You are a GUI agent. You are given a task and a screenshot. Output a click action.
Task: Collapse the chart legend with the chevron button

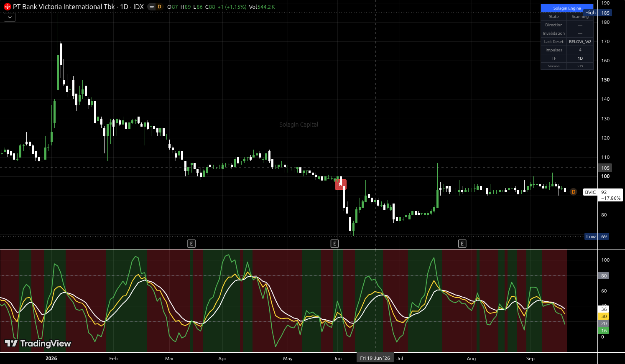10,17
